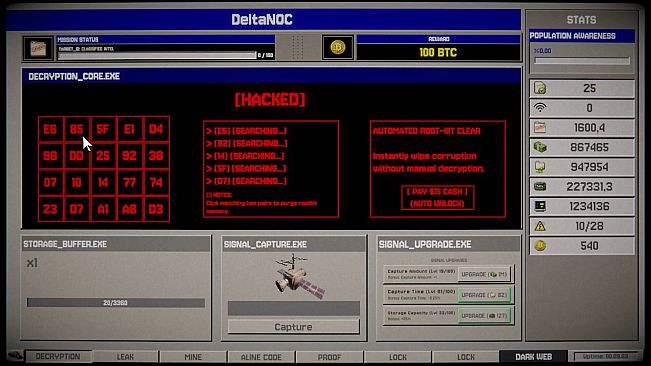This screenshot has height=366, width=651.
Task: Click the green chip icon showing 227331,3
Action: coord(540,187)
